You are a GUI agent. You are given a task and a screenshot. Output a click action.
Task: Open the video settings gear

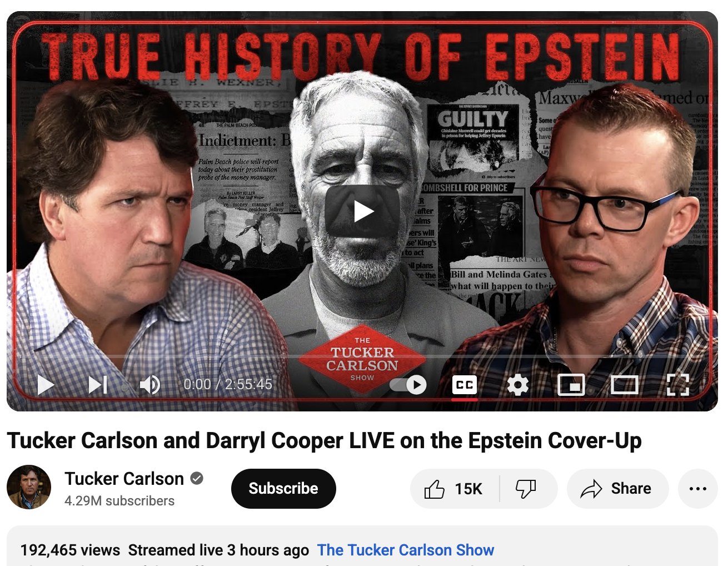tap(518, 384)
